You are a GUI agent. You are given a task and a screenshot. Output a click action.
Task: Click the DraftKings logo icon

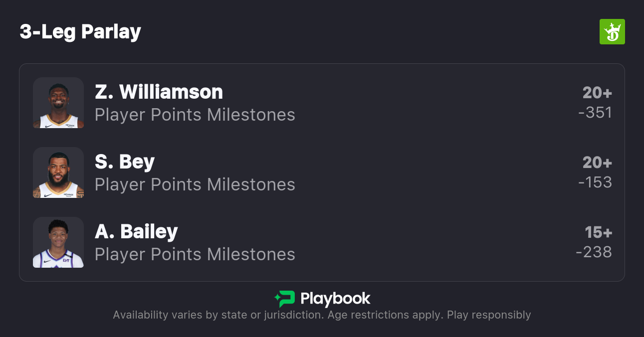coord(612,32)
